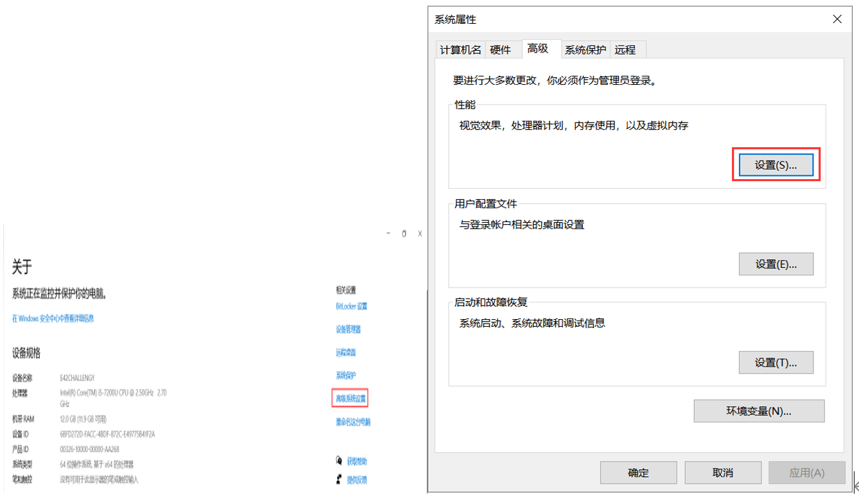Open 系统保护 link in the 关于 window

[345, 376]
